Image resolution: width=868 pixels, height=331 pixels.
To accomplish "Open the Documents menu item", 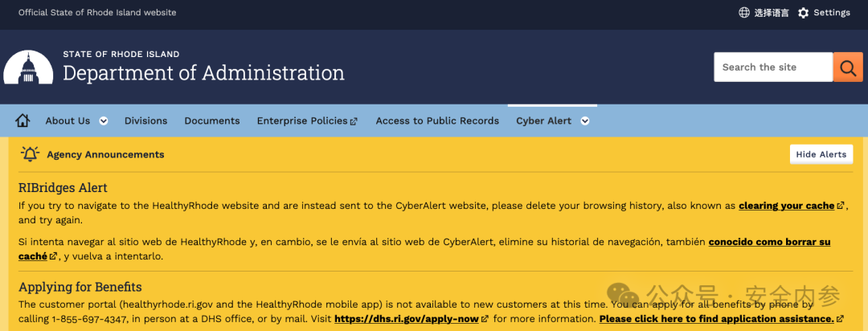I will [x=212, y=121].
